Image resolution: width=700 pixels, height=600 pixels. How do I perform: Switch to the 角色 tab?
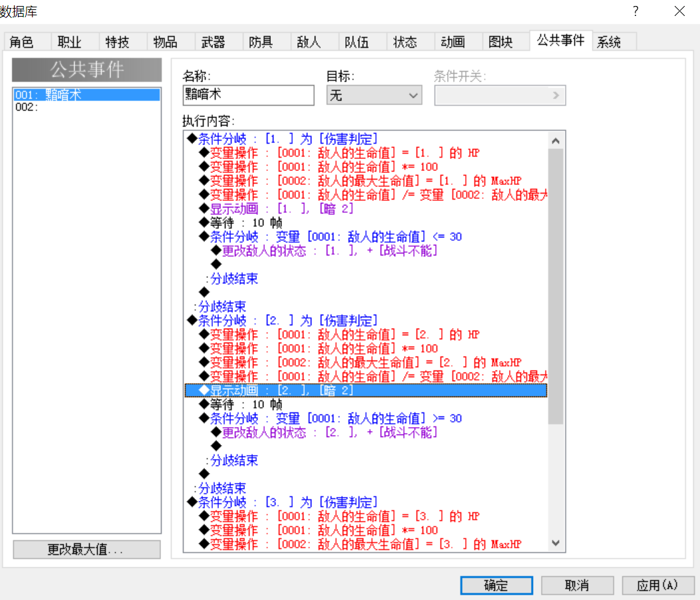27,42
